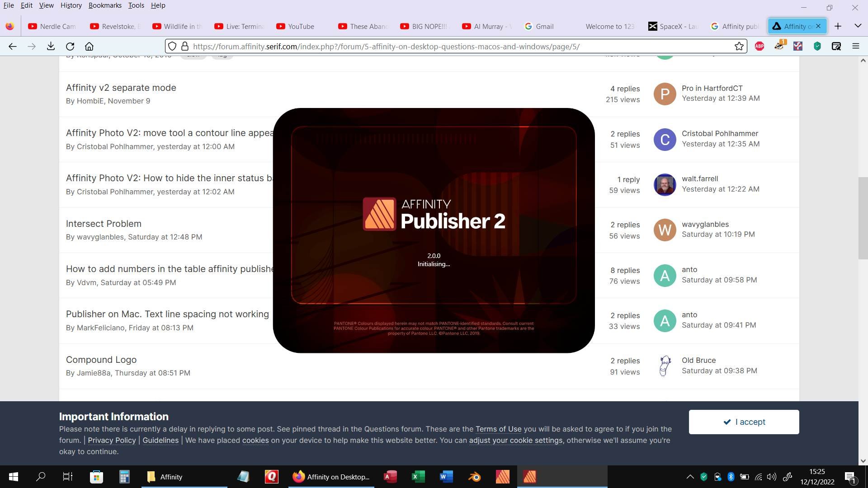Image resolution: width=868 pixels, height=488 pixels.
Task: Open the Tools menu
Action: pos(136,5)
